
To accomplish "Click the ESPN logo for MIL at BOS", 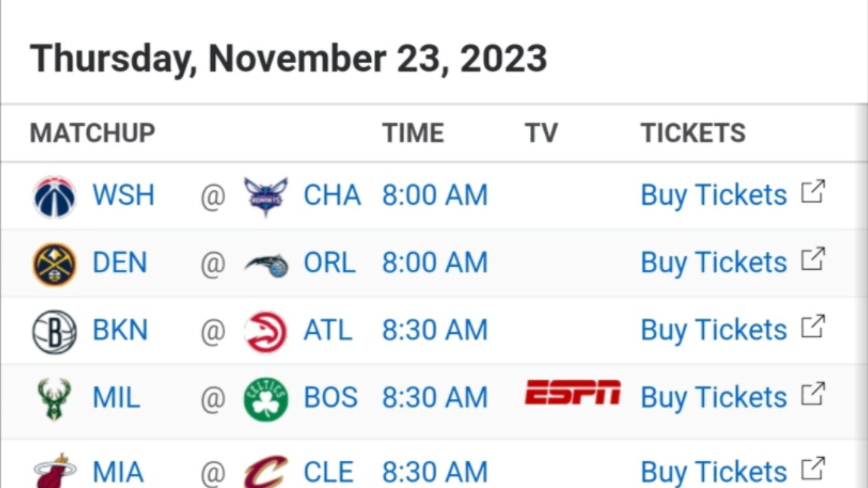I will [x=572, y=392].
